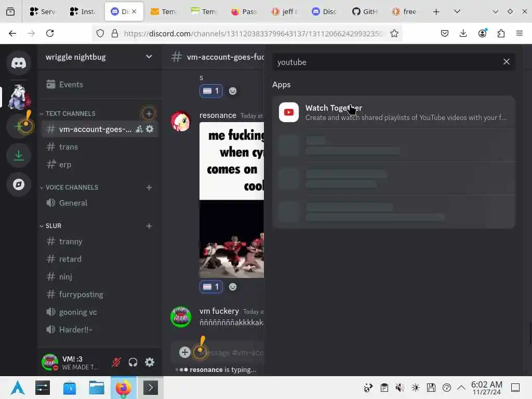This screenshot has width=532, height=399.
Task: Create channel in VOICE CHANNELS category
Action: pyautogui.click(x=149, y=188)
